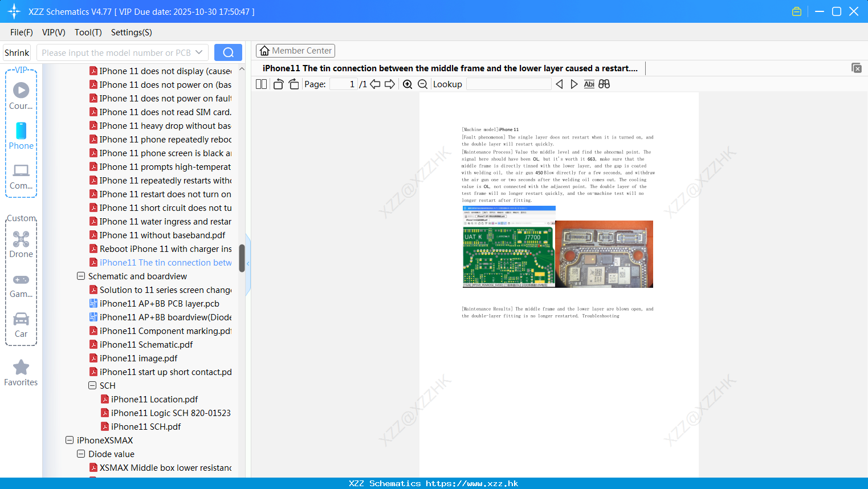Find previous lookup result triangle
Viewport: 868px width, 489px height.
click(559, 84)
